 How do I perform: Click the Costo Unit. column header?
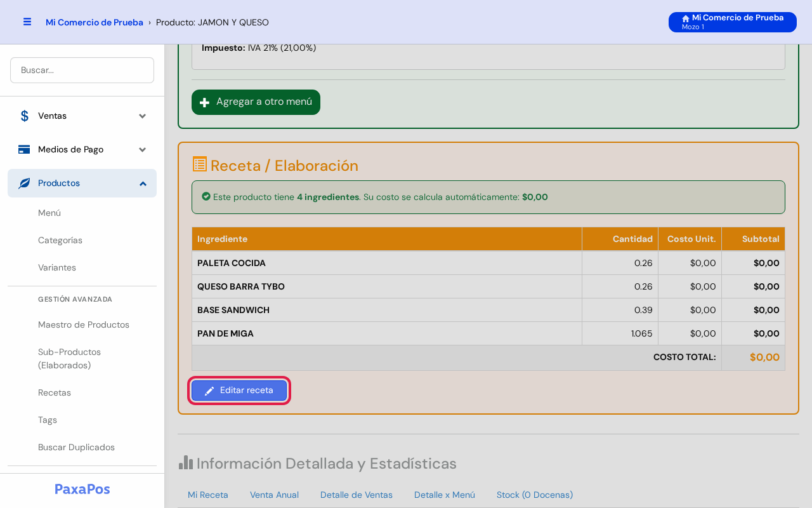point(690,239)
